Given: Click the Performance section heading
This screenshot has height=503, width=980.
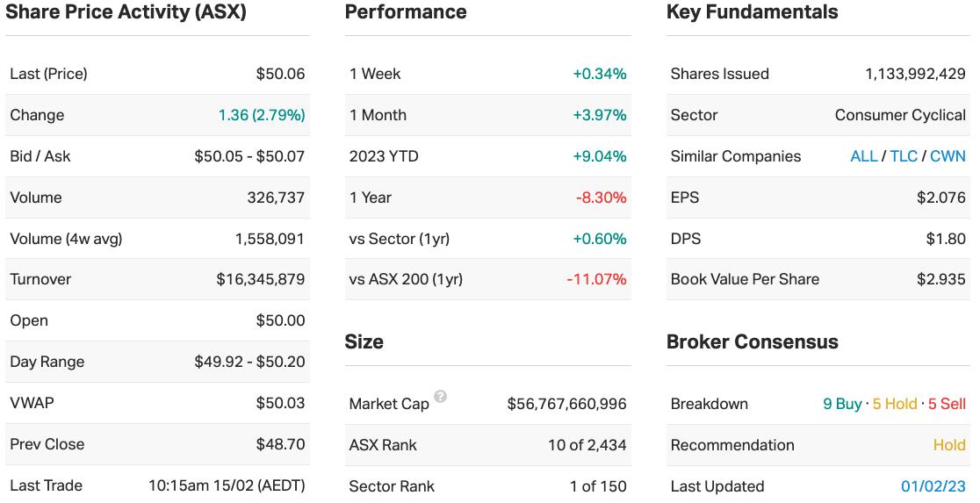Looking at the screenshot, I should (406, 12).
